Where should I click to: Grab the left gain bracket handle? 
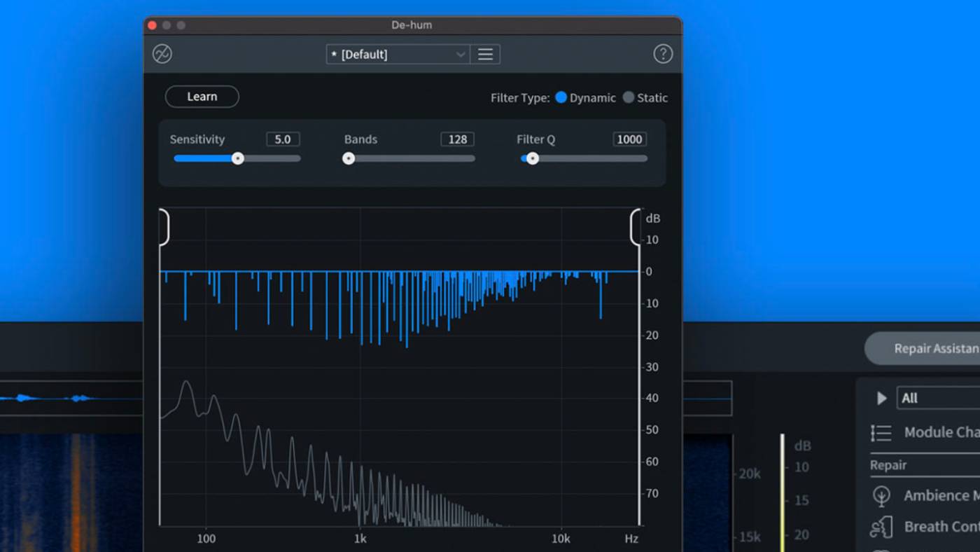pyautogui.click(x=164, y=227)
